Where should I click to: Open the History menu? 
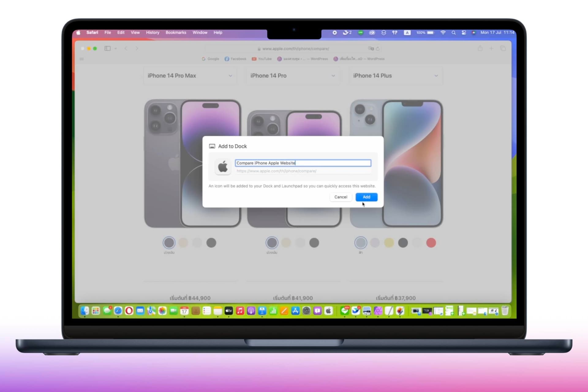click(x=153, y=32)
